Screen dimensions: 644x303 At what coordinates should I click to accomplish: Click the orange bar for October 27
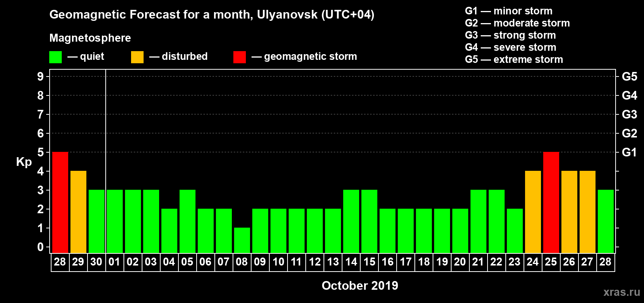588,212
